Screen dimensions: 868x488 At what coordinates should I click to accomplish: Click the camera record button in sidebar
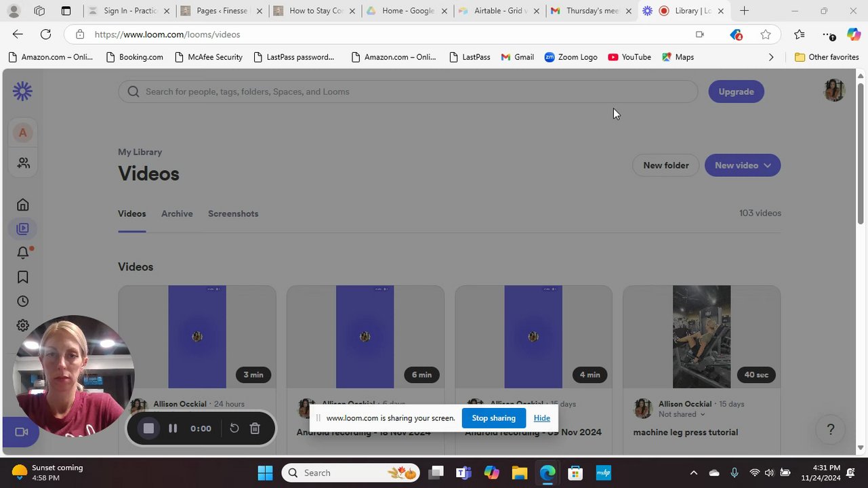coord(21,432)
